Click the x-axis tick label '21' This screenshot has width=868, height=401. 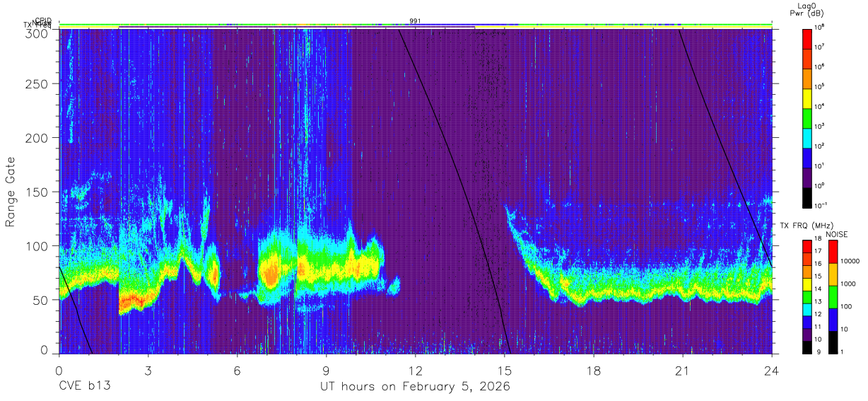(x=683, y=370)
